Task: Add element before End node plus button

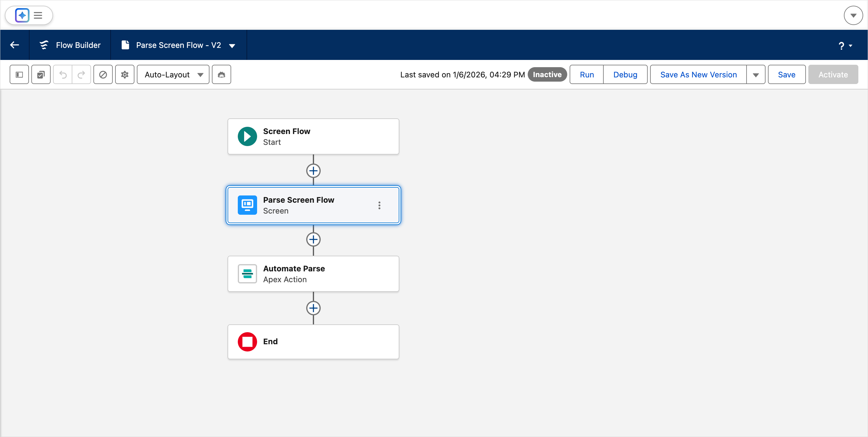Action: coord(313,308)
